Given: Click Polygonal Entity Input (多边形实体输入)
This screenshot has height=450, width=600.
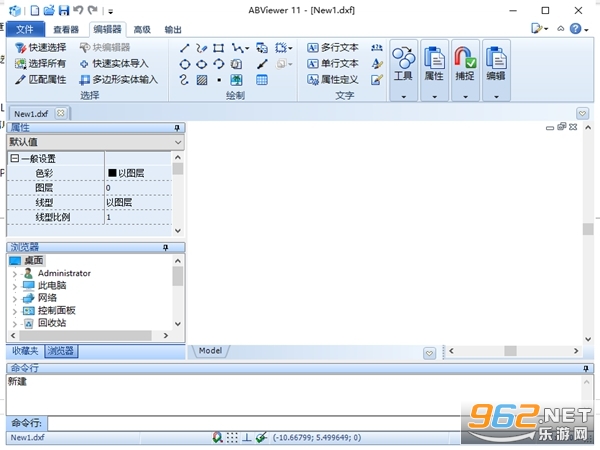Looking at the screenshot, I should (119, 80).
